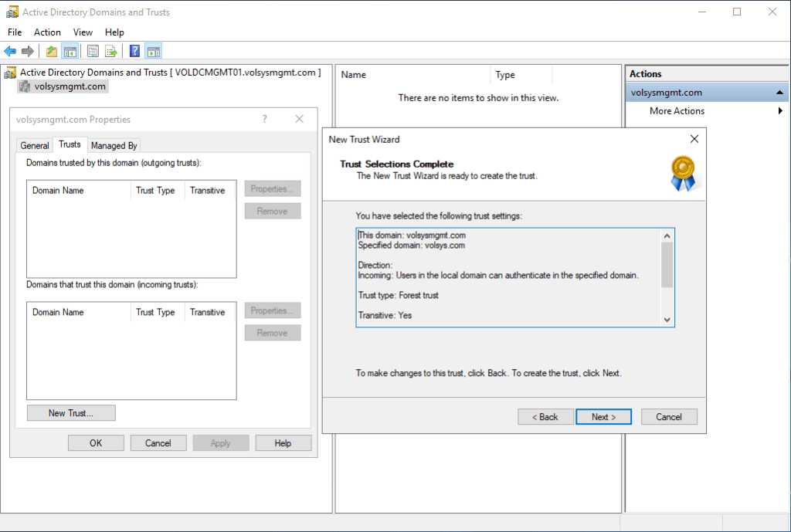Click the Back arrow toolbar icon
The height and width of the screenshot is (532, 791).
(x=10, y=52)
